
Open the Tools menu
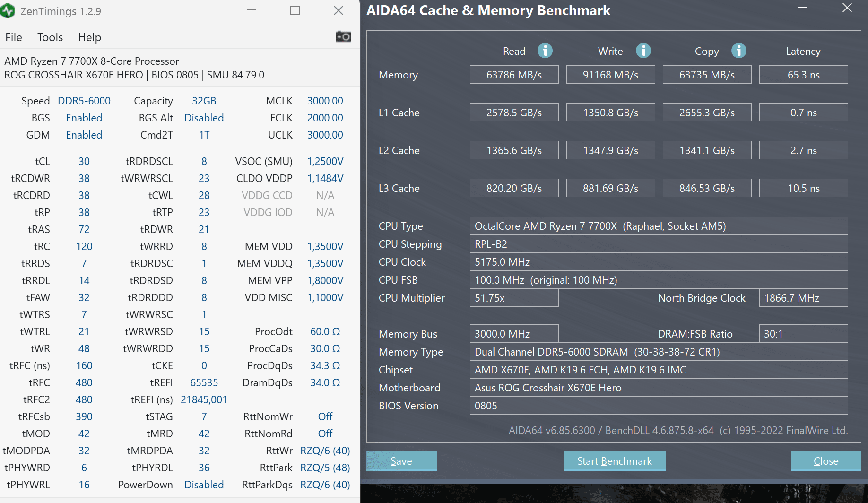coord(50,37)
